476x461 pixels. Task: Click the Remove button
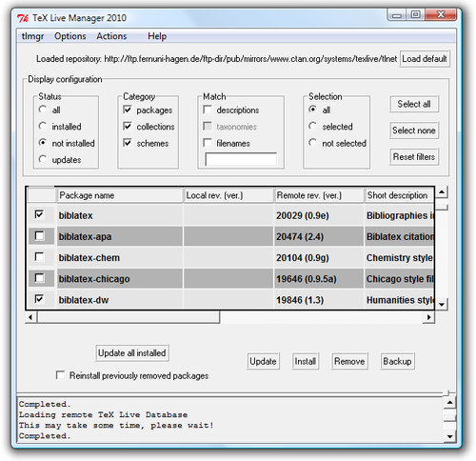[349, 361]
